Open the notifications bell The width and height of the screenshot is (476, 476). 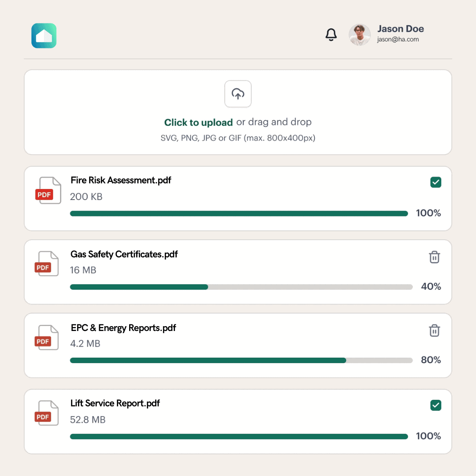331,35
